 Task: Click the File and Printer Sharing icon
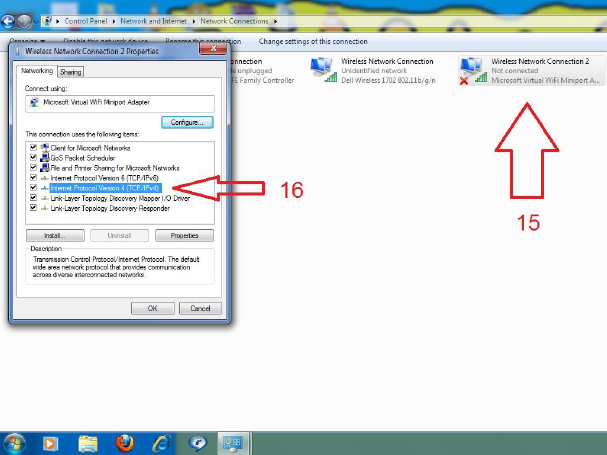tap(45, 168)
